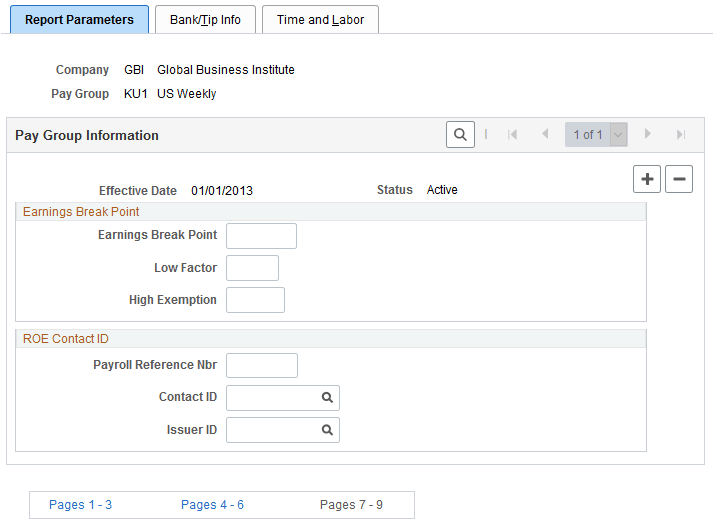Focus the Payroll Reference Nbr field
The height and width of the screenshot is (524, 713).
[262, 365]
